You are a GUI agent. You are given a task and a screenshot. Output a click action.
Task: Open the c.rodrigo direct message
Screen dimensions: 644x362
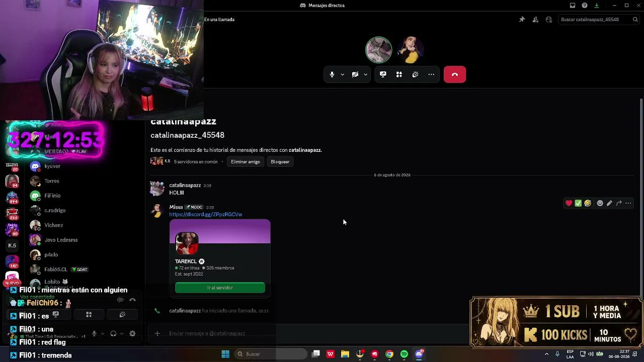click(x=86, y=211)
